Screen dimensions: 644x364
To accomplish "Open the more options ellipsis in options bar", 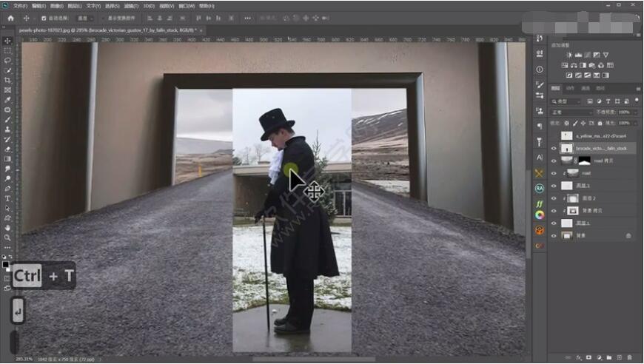I will (248, 18).
